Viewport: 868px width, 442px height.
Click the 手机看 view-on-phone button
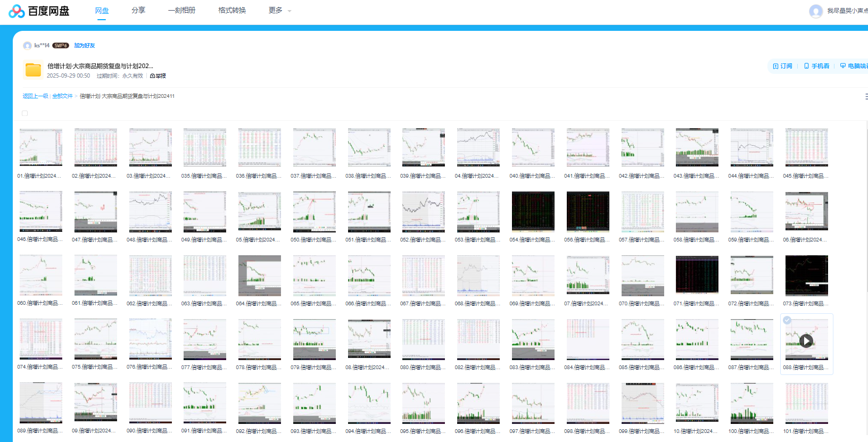click(x=816, y=66)
